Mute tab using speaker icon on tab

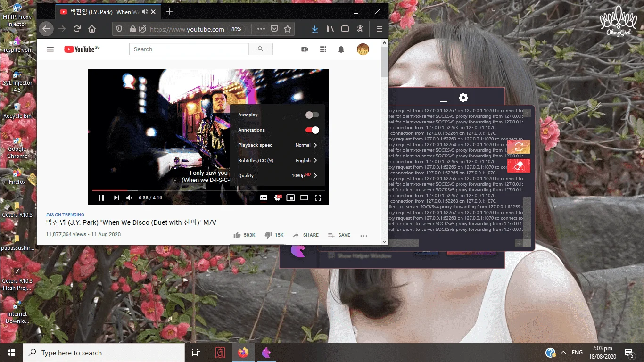click(145, 12)
